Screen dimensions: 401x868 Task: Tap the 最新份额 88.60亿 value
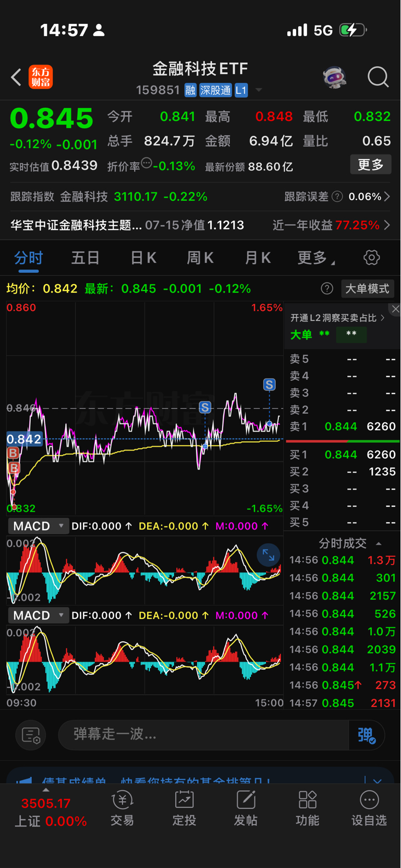[x=271, y=167]
